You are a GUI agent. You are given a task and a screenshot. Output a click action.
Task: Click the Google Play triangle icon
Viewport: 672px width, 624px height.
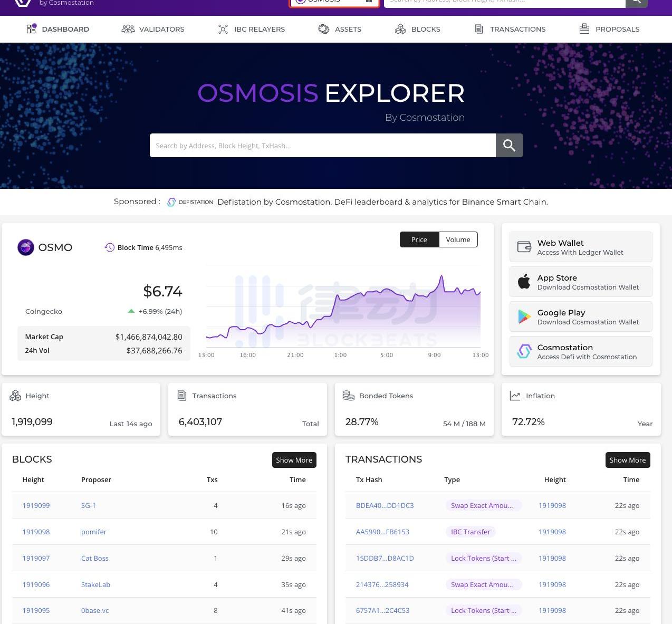tap(524, 316)
